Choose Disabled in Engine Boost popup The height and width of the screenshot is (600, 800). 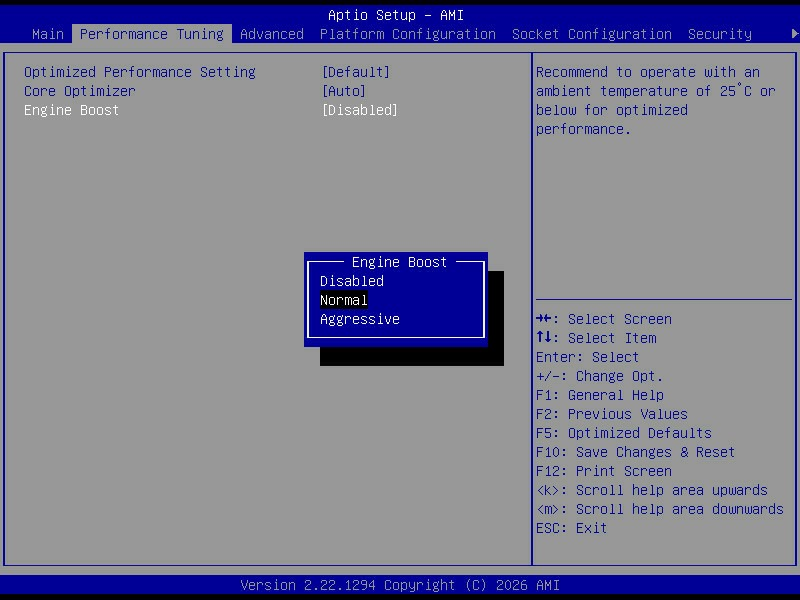(352, 281)
